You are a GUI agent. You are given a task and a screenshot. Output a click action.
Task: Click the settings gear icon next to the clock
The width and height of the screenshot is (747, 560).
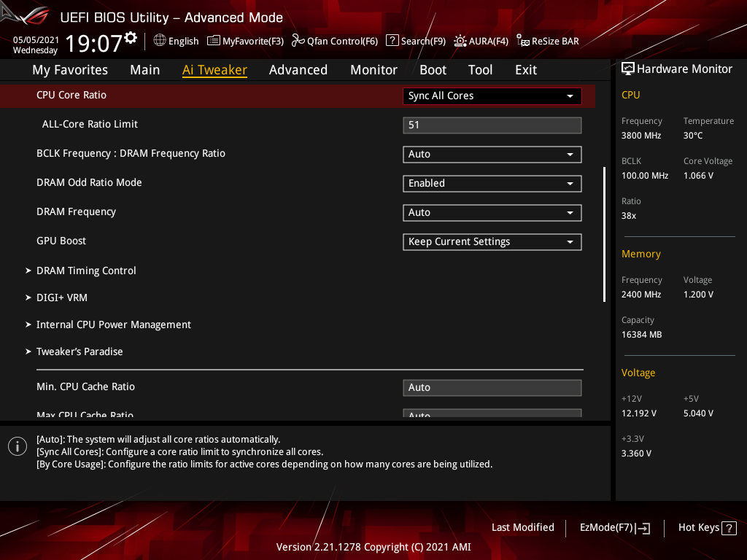point(131,38)
